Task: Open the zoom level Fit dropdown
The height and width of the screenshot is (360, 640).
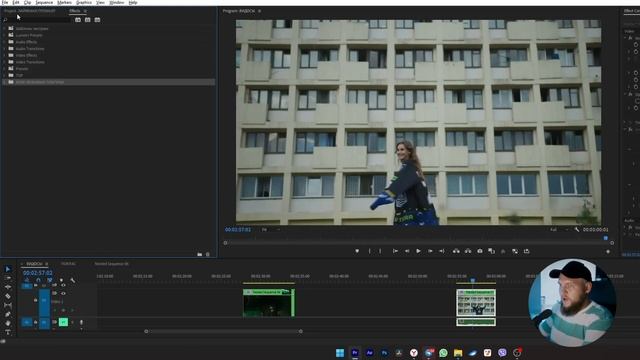Action: click(271, 230)
